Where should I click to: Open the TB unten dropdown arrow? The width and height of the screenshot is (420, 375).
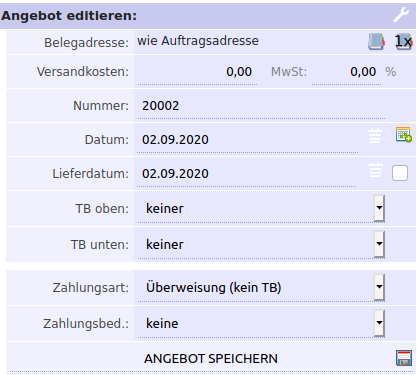click(x=379, y=244)
